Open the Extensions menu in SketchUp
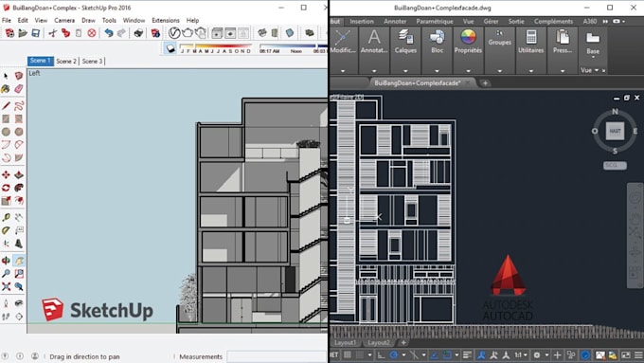Image resolution: width=644 pixels, height=363 pixels. point(166,20)
